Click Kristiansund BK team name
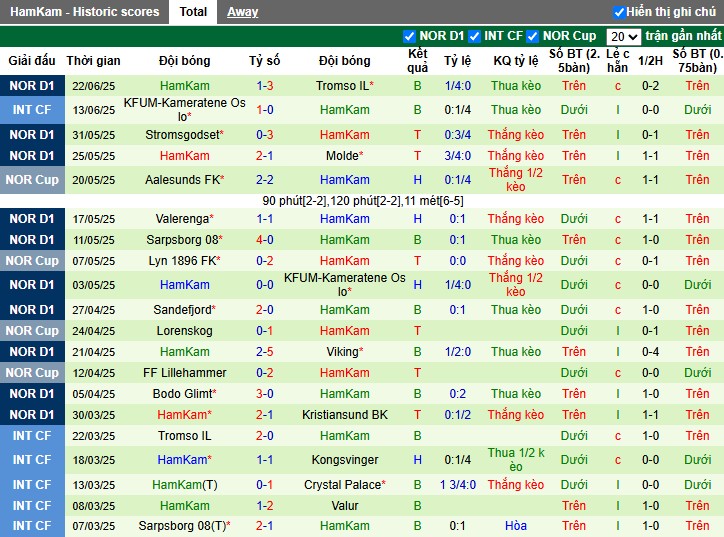724x537 pixels. point(345,415)
